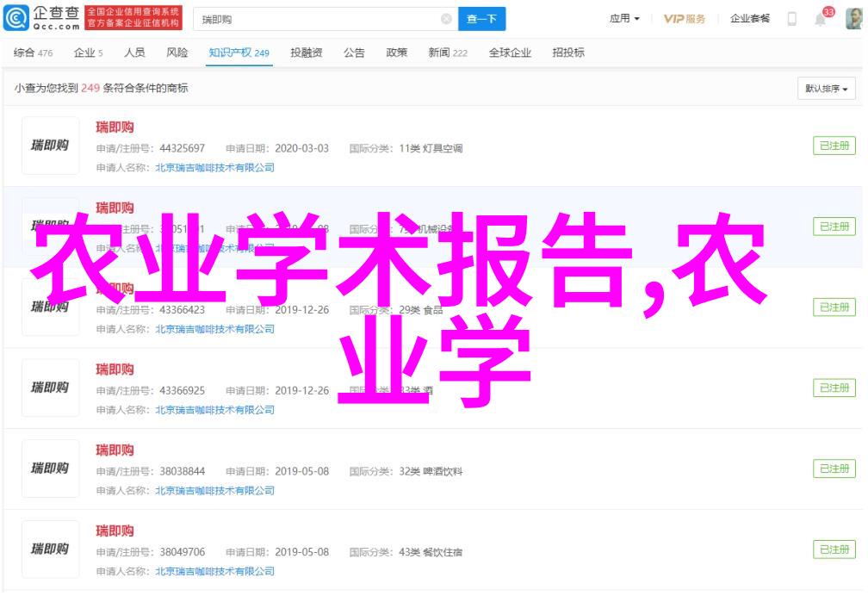Open the VIP服务 link
Screen dimensions: 868x596
(685, 19)
